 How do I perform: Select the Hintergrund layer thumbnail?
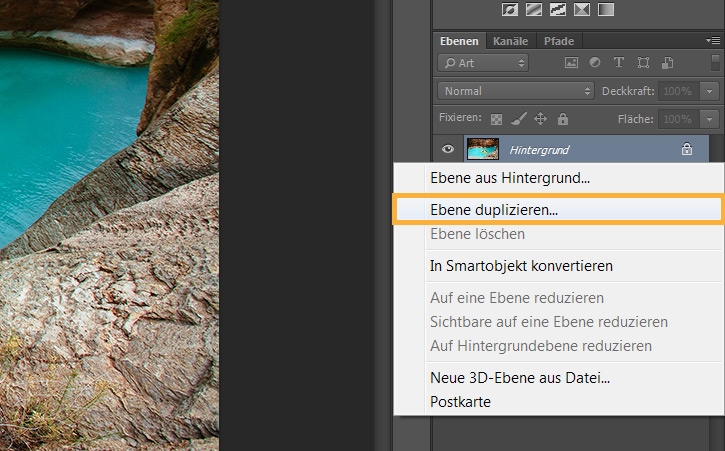click(x=483, y=149)
